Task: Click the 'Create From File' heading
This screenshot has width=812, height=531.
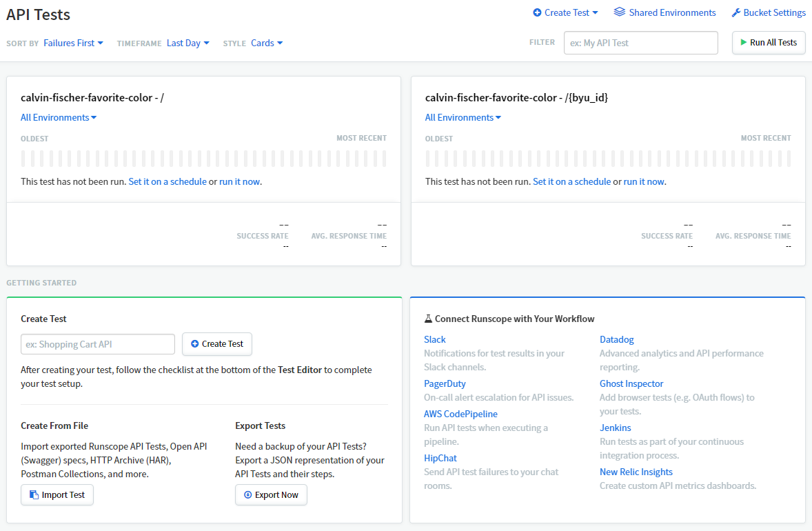Action: coord(54,426)
